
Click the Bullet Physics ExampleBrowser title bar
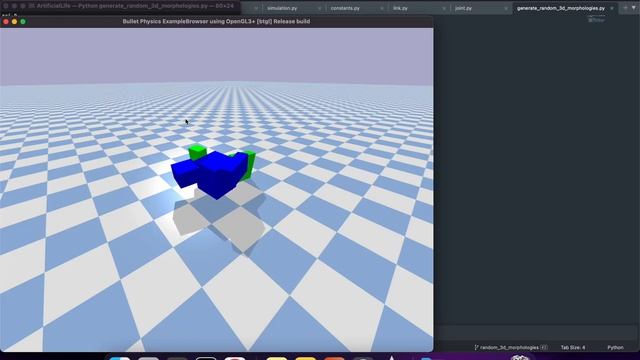pos(216,21)
